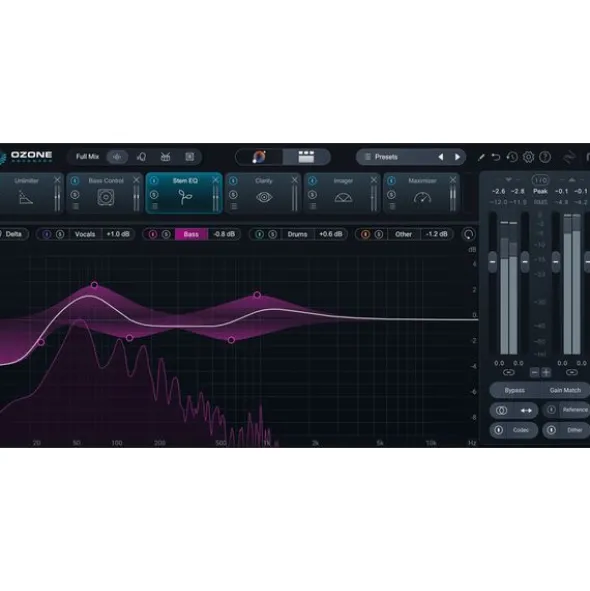This screenshot has height=591, width=590.
Task: Open Clarity module preset list
Action: [234, 206]
